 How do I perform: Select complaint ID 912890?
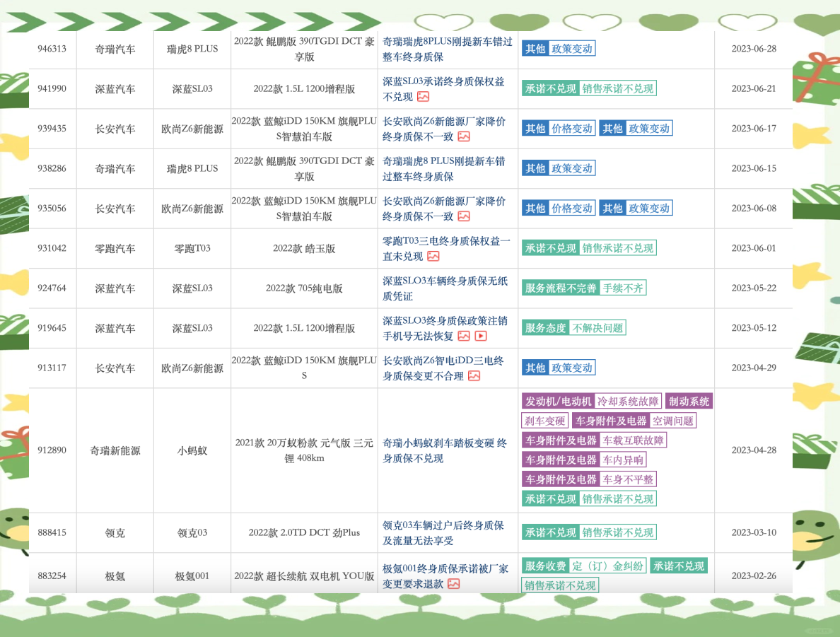(52, 450)
